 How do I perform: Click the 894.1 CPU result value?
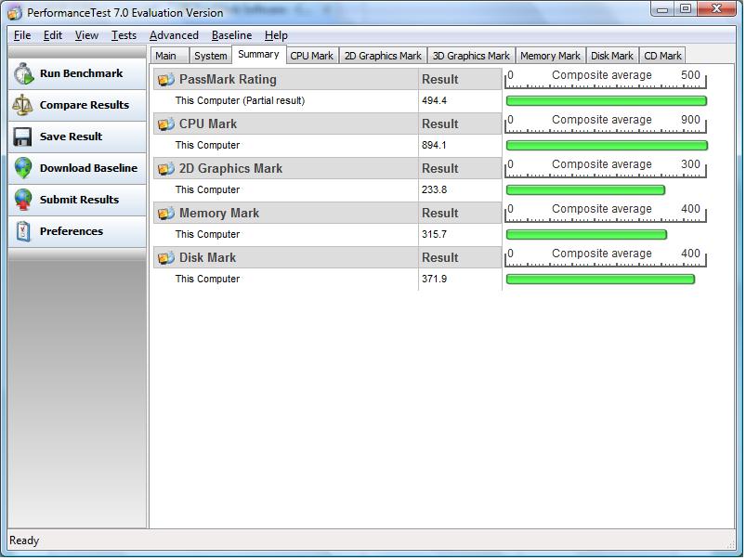click(x=434, y=146)
